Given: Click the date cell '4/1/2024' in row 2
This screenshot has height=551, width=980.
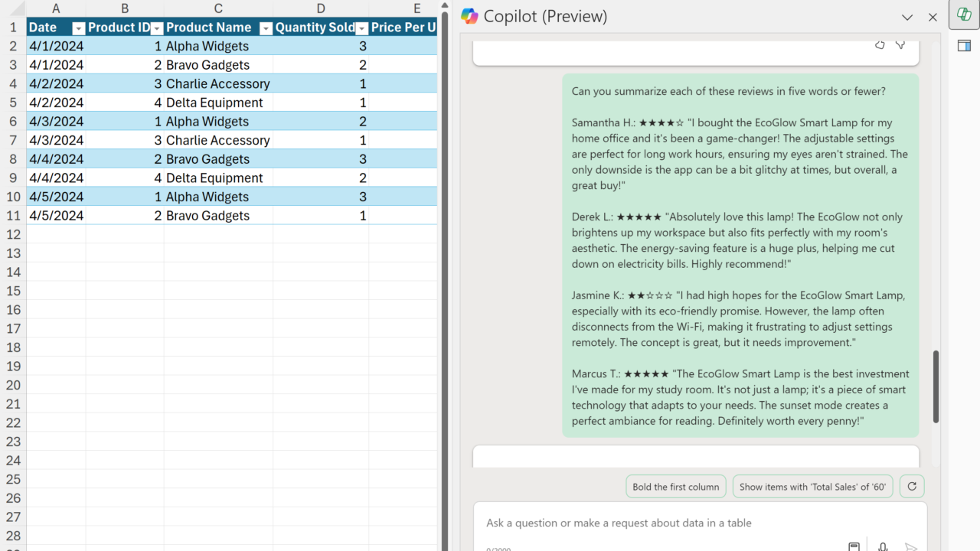Looking at the screenshot, I should [x=56, y=46].
